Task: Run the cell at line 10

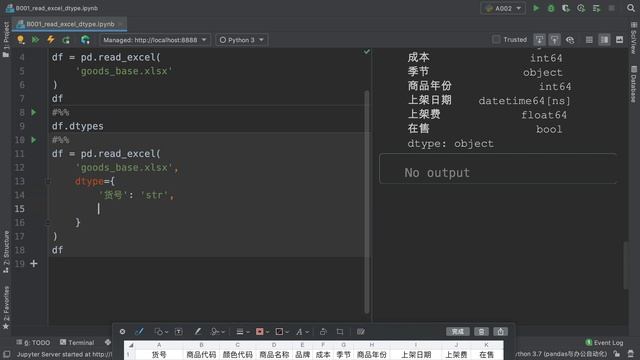Action: tap(34, 140)
